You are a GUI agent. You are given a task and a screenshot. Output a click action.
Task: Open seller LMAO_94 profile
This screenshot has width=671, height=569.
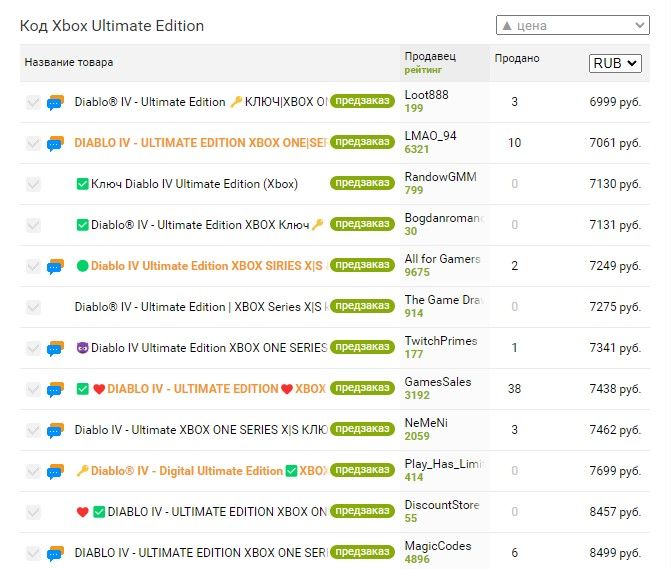(x=431, y=136)
